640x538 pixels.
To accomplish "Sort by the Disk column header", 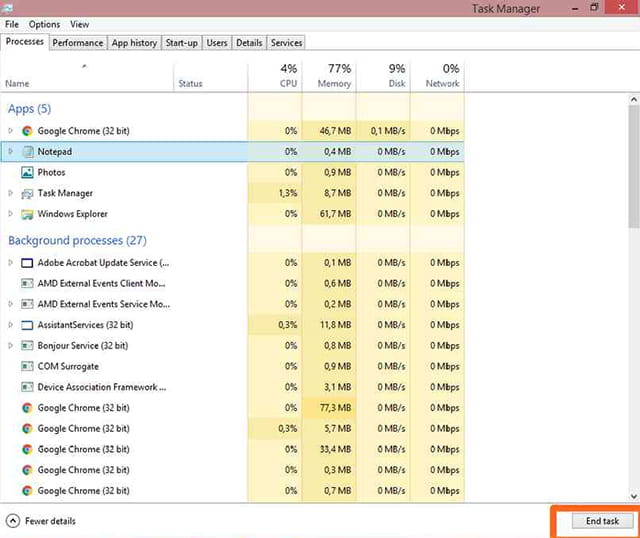I will [383, 76].
